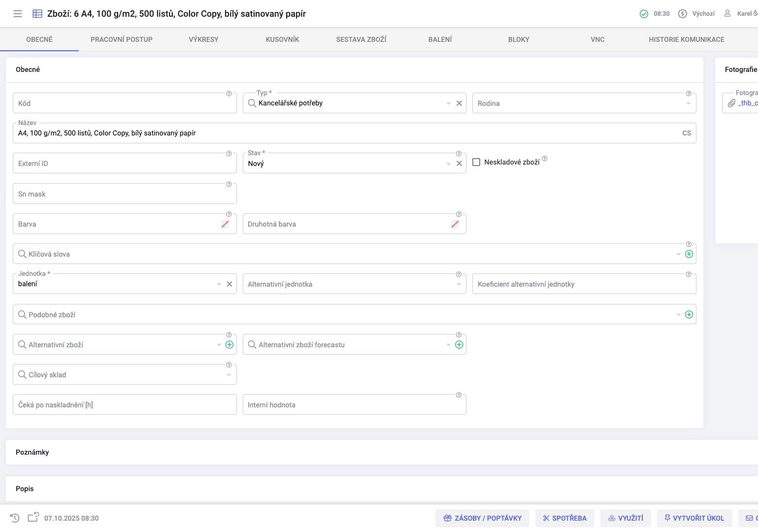This screenshot has height=532, width=758.
Task: Add keyword with green plus icon
Action: click(689, 254)
